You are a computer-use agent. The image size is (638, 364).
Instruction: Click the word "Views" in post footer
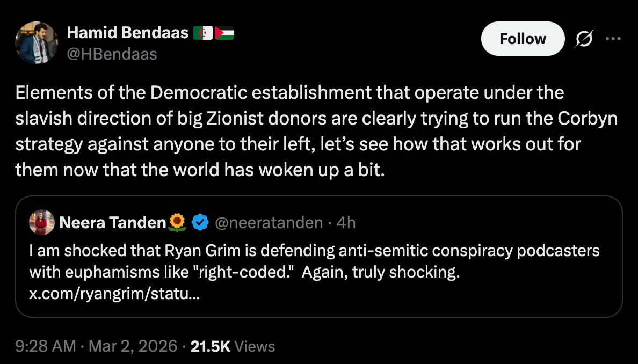[255, 346]
